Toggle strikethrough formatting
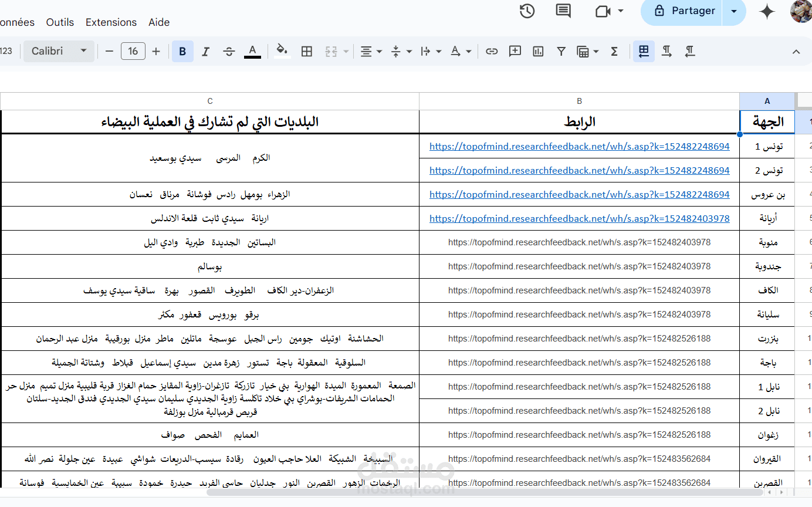Image resolution: width=812 pixels, height=507 pixels. (229, 52)
